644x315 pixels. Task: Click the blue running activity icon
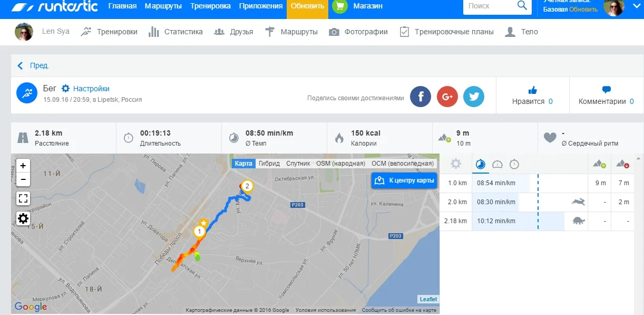pyautogui.click(x=26, y=93)
